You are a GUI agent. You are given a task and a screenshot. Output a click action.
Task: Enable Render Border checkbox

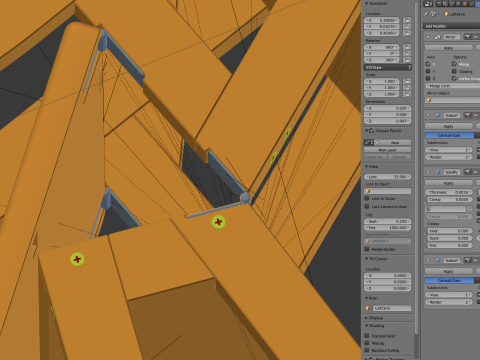367,249
